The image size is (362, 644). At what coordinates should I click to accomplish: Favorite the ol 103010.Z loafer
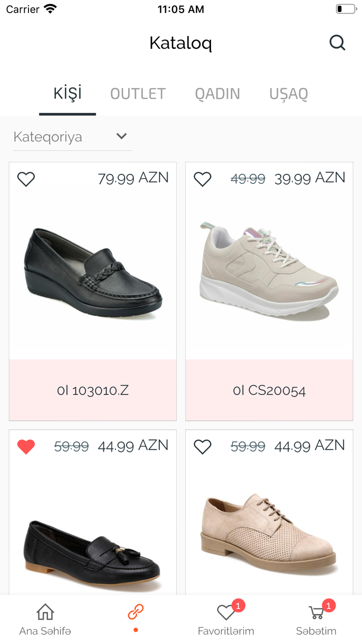coord(26,178)
